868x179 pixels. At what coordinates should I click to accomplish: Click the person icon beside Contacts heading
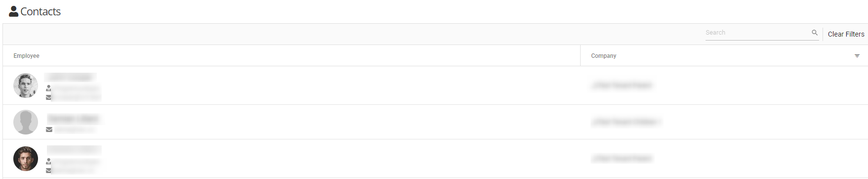coord(14,11)
